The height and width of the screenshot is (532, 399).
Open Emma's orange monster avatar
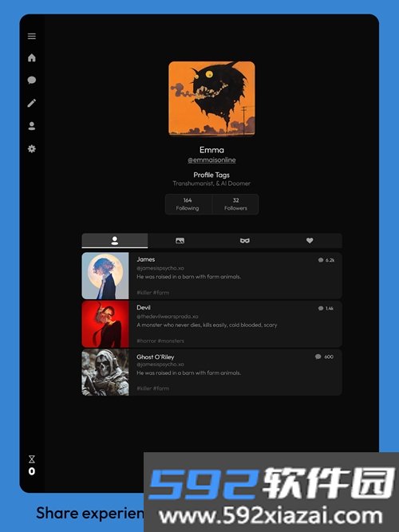[211, 98]
